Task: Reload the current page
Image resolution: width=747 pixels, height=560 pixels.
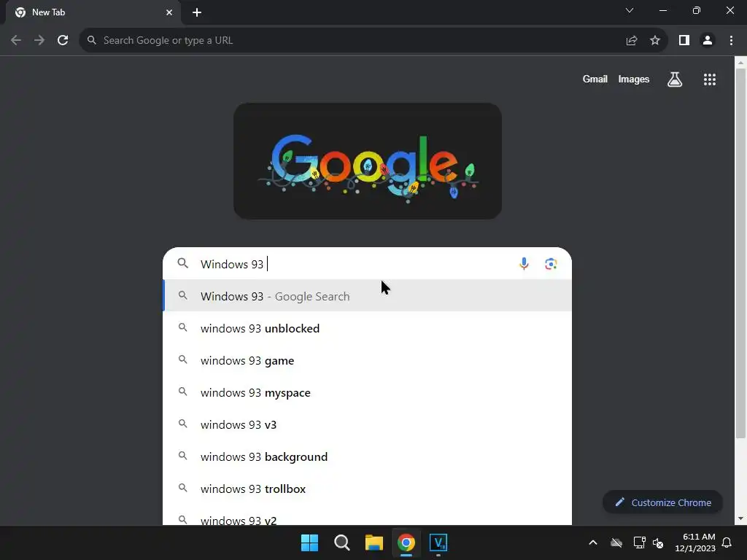Action: (63, 41)
